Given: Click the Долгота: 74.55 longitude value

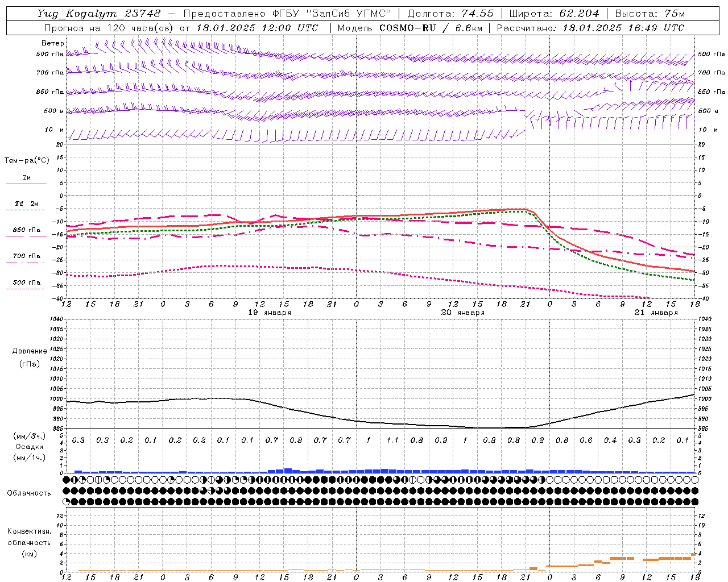Looking at the screenshot, I should (x=450, y=14).
